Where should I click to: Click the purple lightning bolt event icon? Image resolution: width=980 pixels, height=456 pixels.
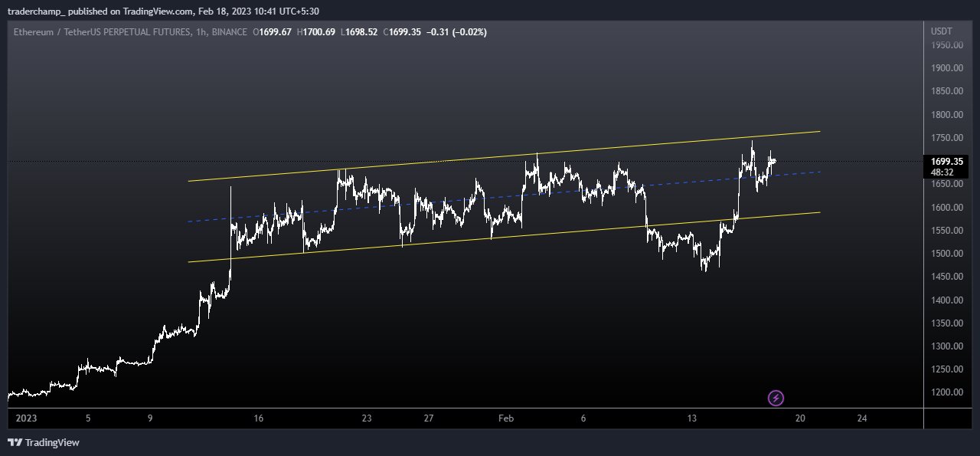coord(776,398)
